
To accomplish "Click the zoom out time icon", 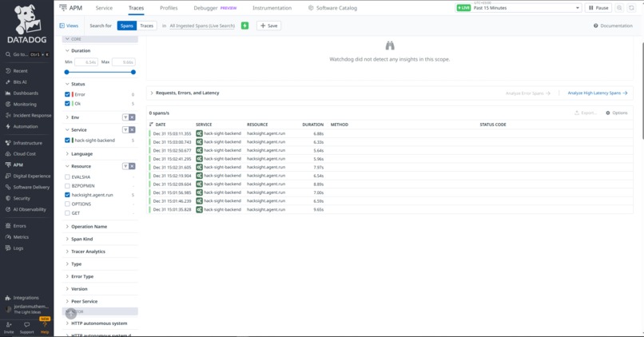I will click(x=619, y=8).
